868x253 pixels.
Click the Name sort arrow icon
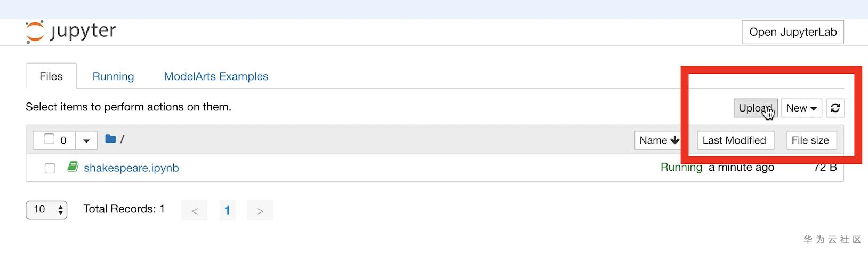pos(675,140)
